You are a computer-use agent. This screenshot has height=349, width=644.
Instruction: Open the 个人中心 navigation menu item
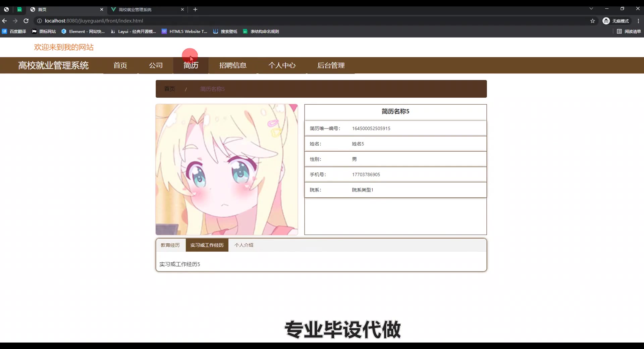[282, 65]
